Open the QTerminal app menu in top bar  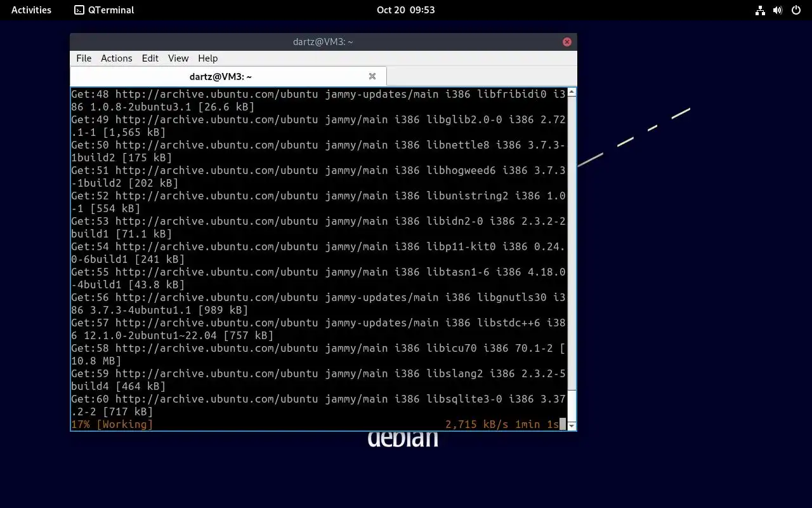(104, 10)
